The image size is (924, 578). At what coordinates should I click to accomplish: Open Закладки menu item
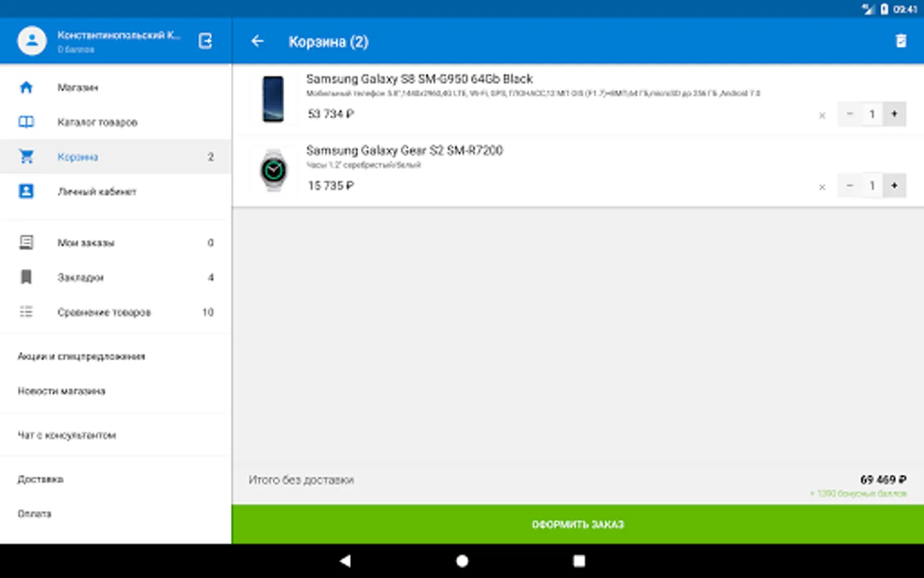(x=80, y=277)
